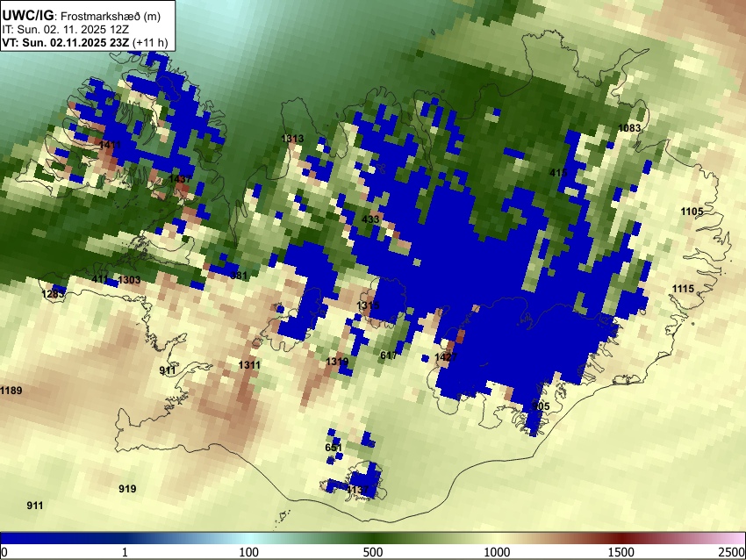Click the 433 value label
The image size is (746, 560).
coord(370,219)
